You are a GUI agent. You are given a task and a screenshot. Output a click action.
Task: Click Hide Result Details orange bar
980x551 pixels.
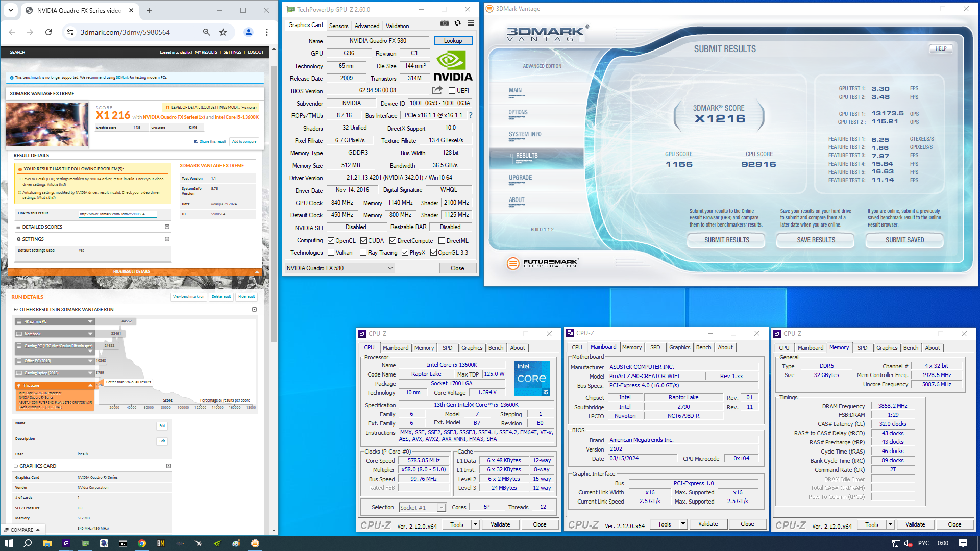coord(132,272)
